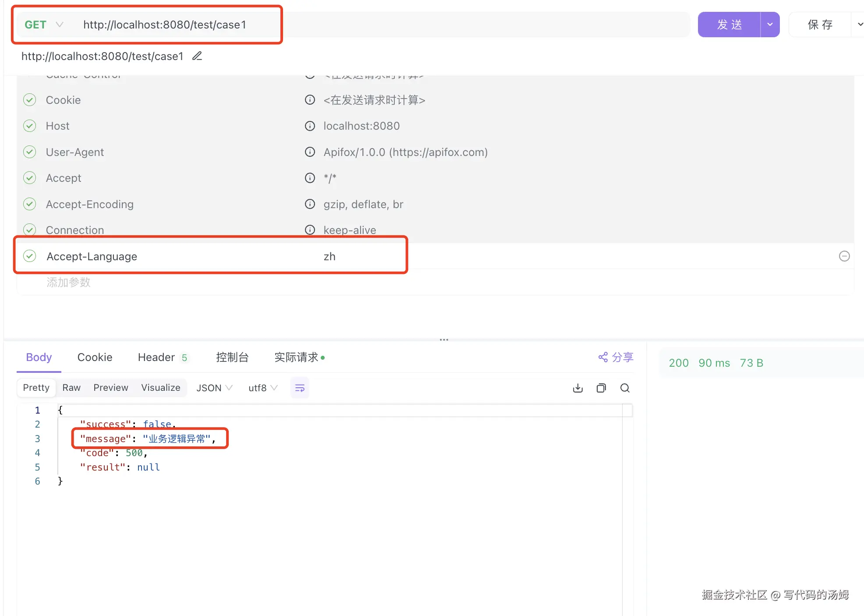864x616 pixels.
Task: Switch to the response Header tab
Action: click(156, 357)
